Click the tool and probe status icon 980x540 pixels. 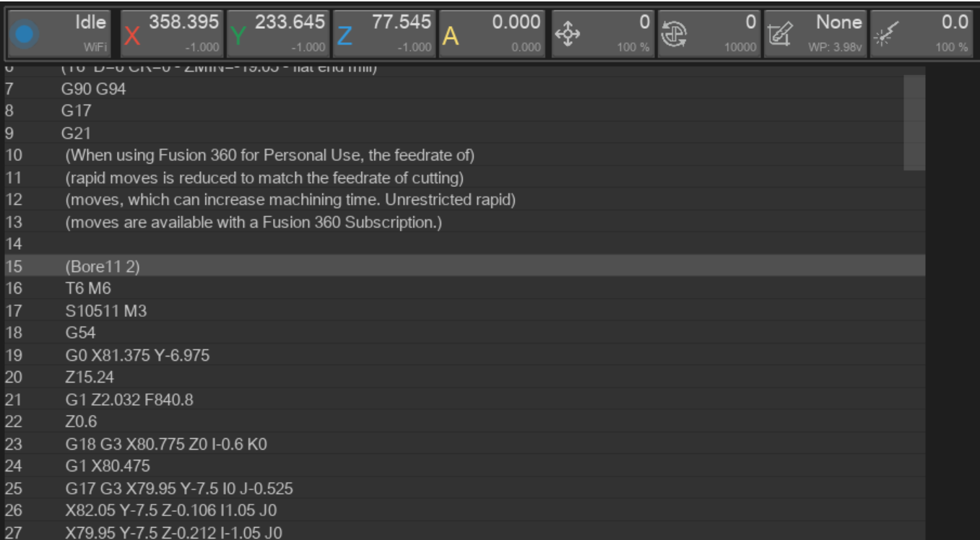[779, 34]
